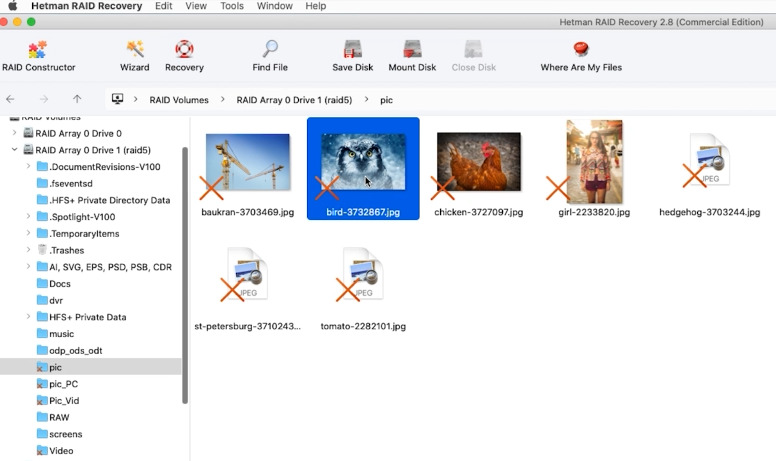Screen dimensions: 776x461
Task: Select st-petersburg-3710243 file icon
Action: (247, 274)
